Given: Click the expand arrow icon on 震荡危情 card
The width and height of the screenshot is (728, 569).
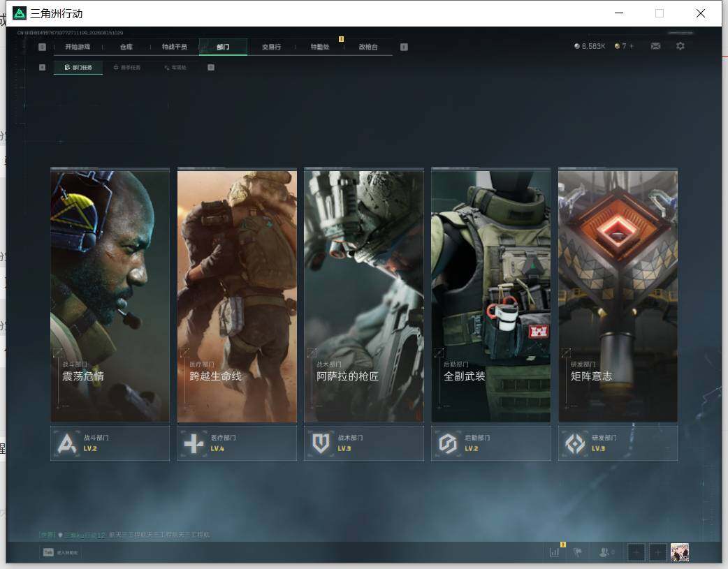Looking at the screenshot, I should pos(58,353).
